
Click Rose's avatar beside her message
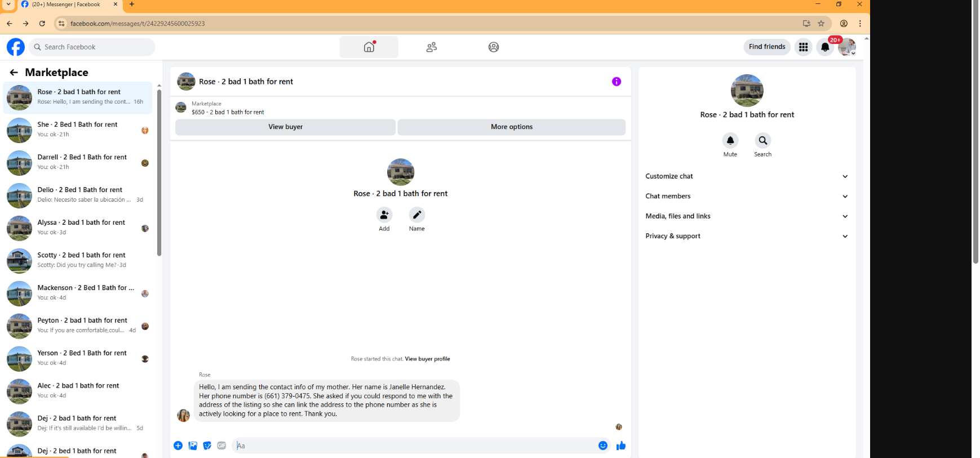184,416
